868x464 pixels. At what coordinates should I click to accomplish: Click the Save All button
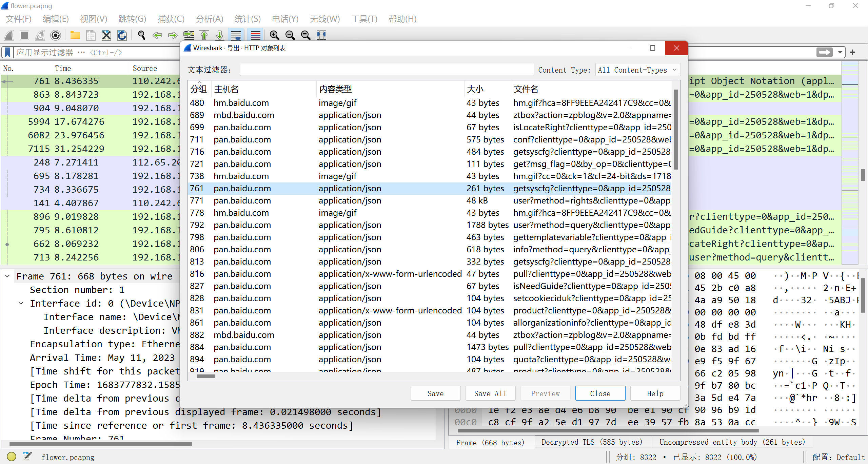coord(490,393)
